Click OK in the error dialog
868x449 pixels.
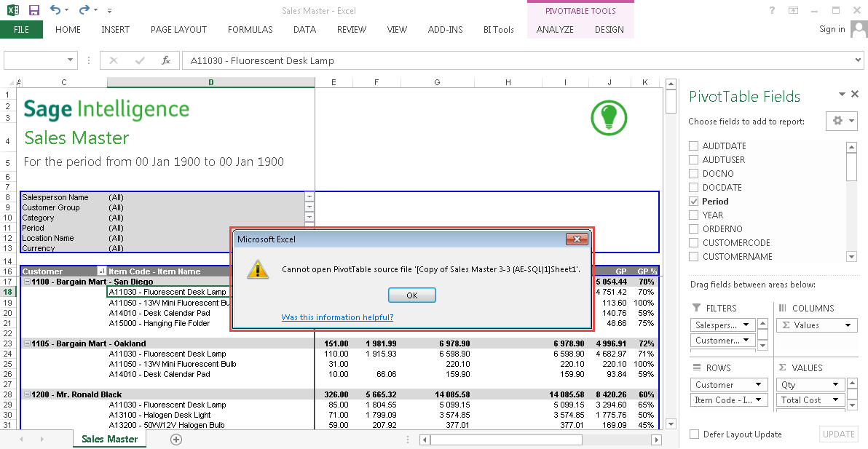[412, 295]
